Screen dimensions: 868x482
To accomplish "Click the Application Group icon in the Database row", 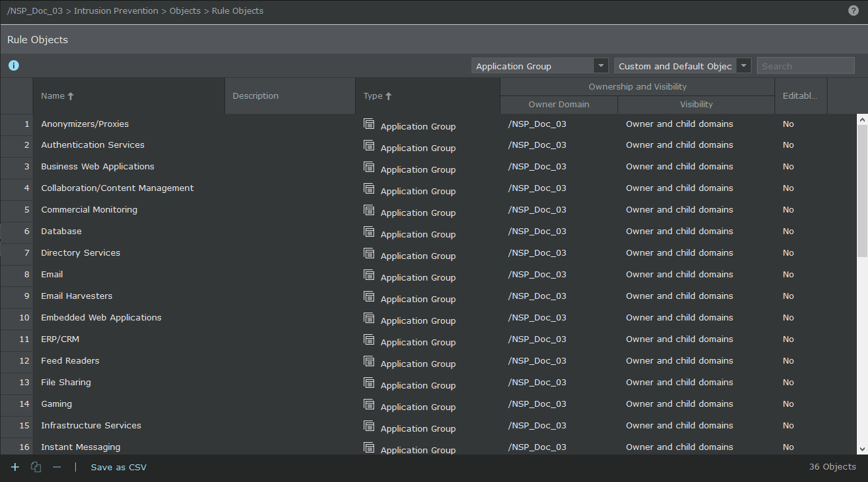I will coord(369,232).
